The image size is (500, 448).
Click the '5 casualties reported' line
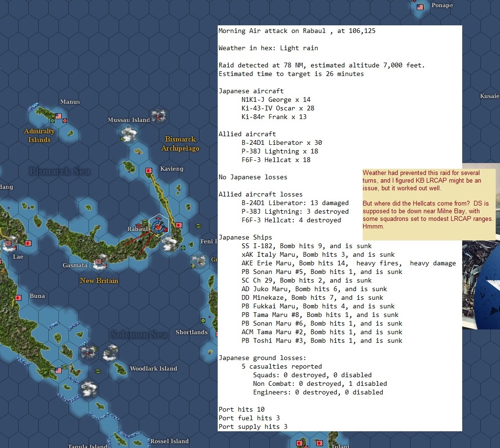pos(281,366)
